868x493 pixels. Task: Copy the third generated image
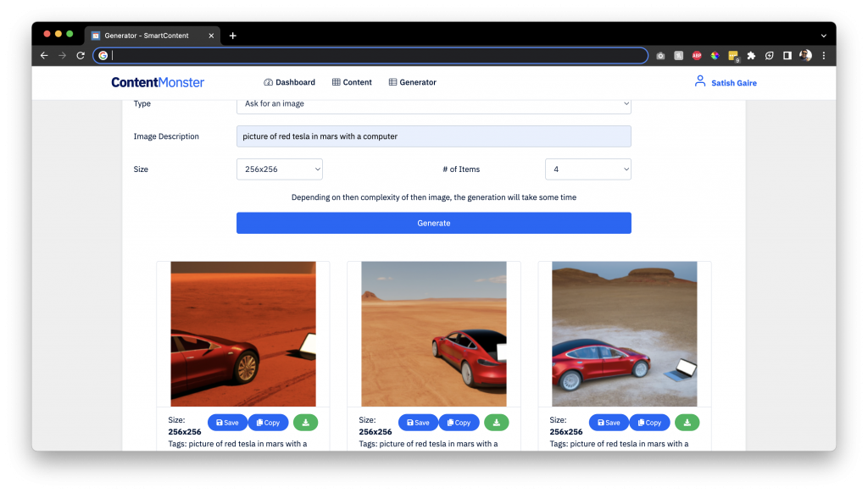650,423
